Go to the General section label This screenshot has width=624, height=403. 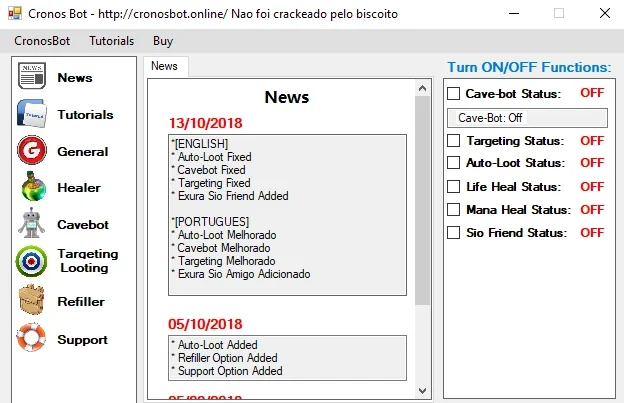coord(83,152)
